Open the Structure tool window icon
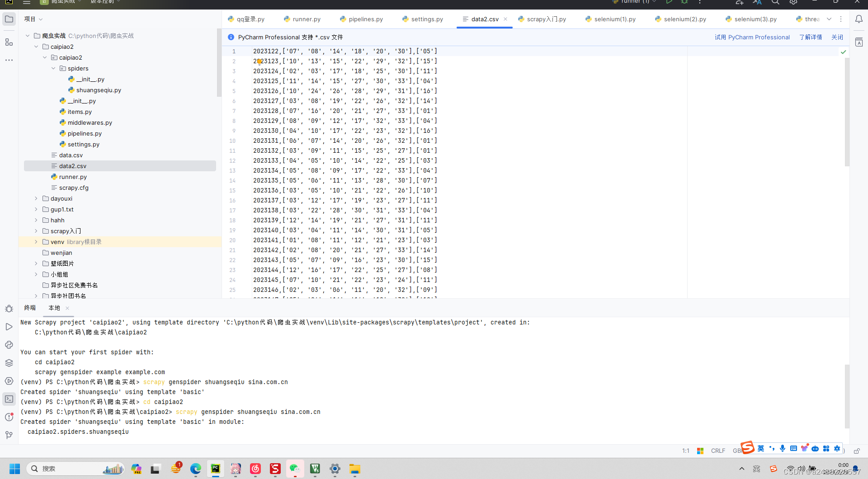868x479 pixels. point(9,42)
